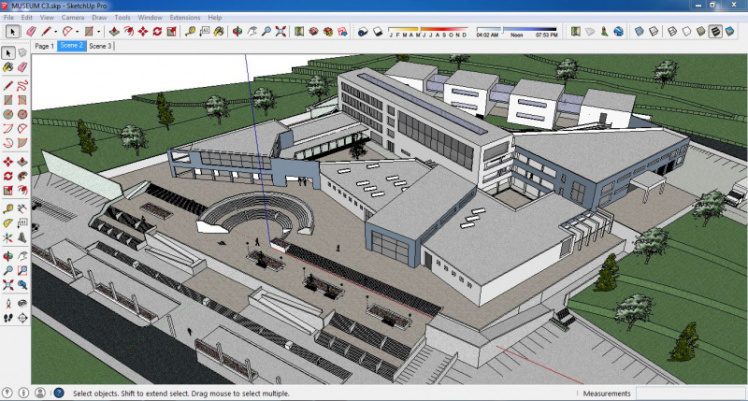
Task: Expand the shape tool dropdown arrow
Action: click(x=99, y=31)
